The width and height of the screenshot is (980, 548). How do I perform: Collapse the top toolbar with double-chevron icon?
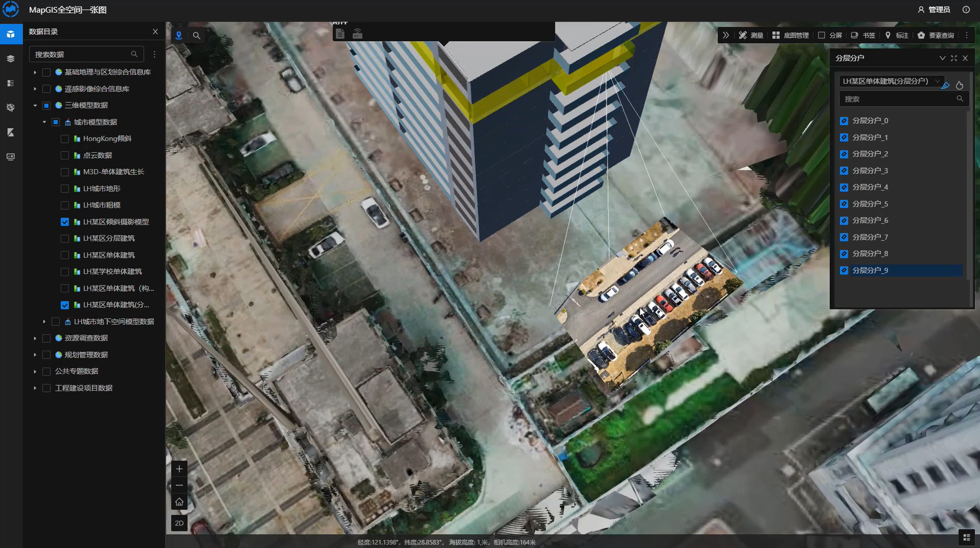pyautogui.click(x=726, y=35)
